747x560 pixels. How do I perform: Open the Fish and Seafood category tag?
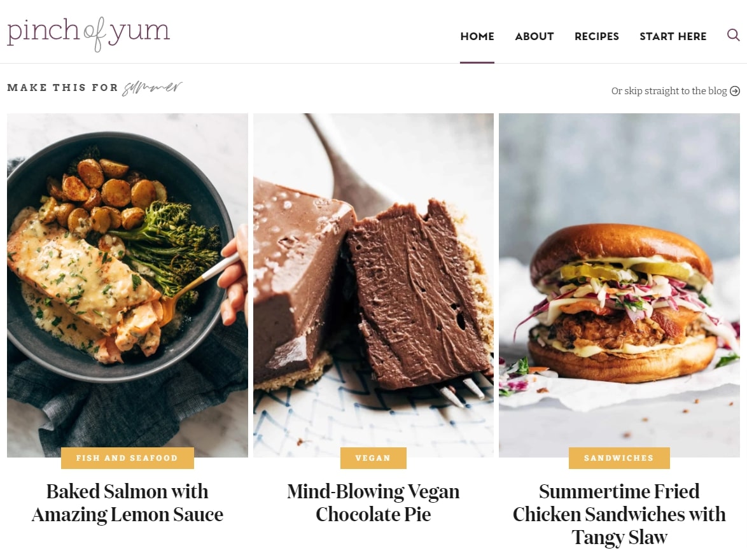tap(127, 458)
